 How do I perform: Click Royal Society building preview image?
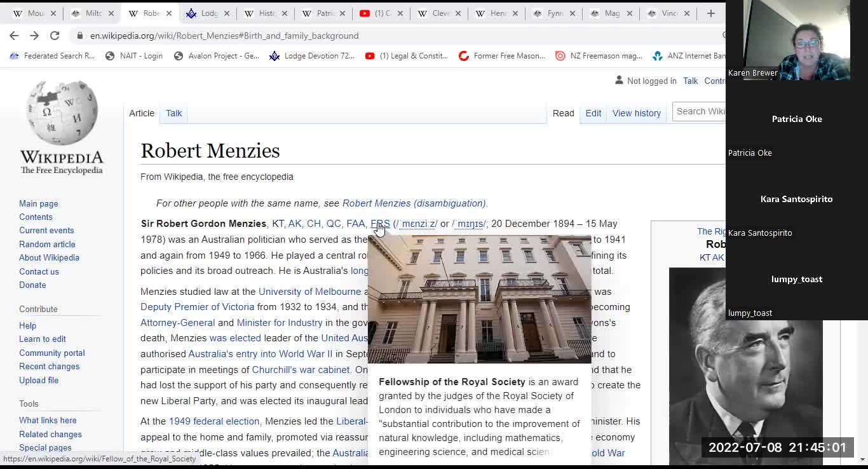pyautogui.click(x=480, y=299)
